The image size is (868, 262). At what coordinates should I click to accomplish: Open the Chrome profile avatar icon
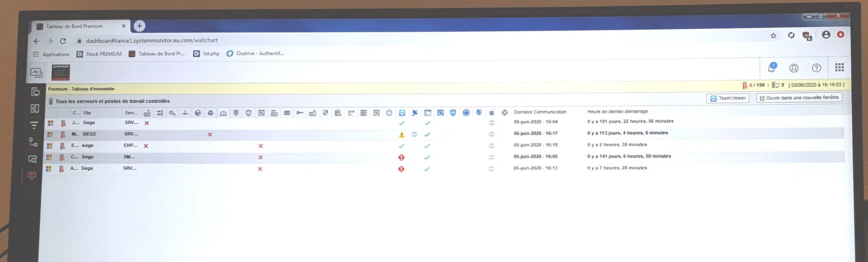826,34
